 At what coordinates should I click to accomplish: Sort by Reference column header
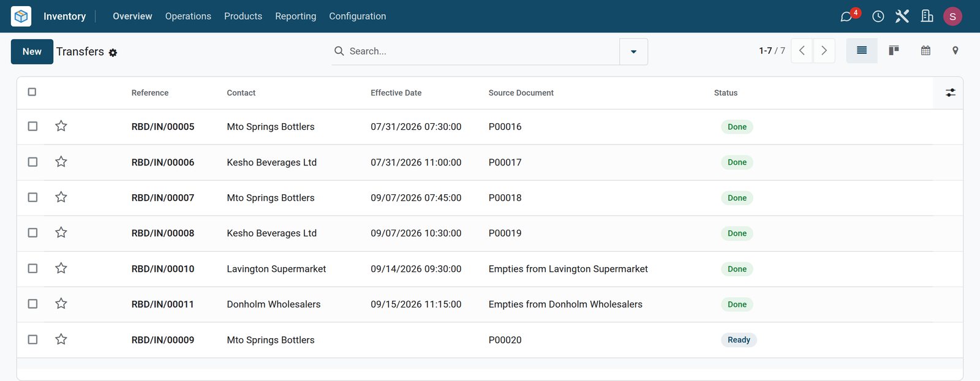click(150, 93)
